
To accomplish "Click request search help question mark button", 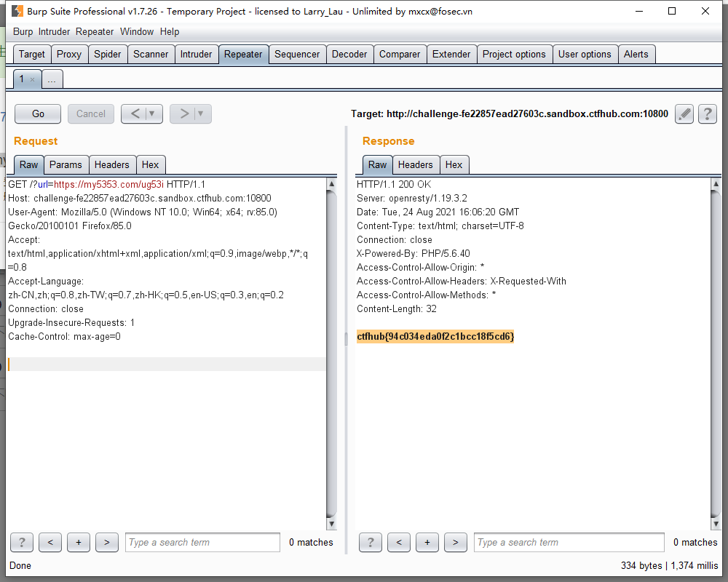I will [x=22, y=542].
